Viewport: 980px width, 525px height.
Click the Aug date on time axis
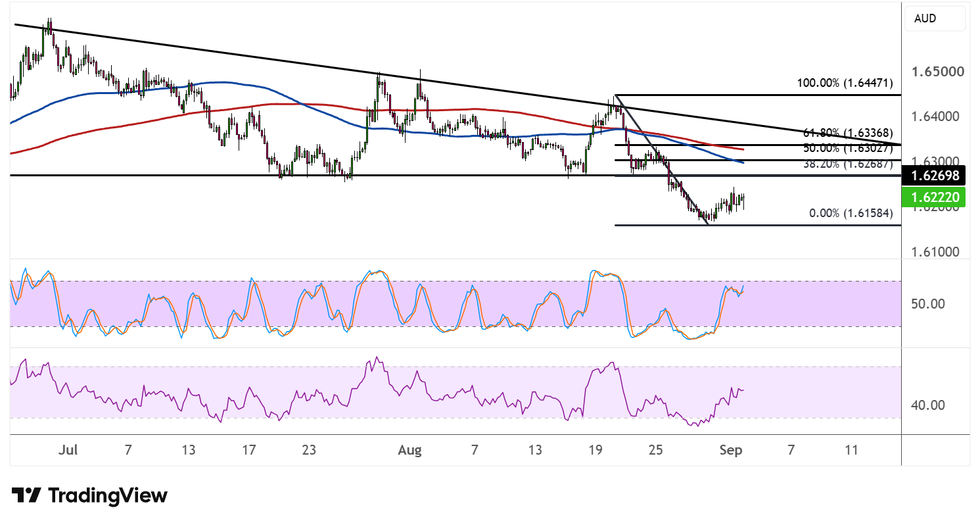[409, 450]
